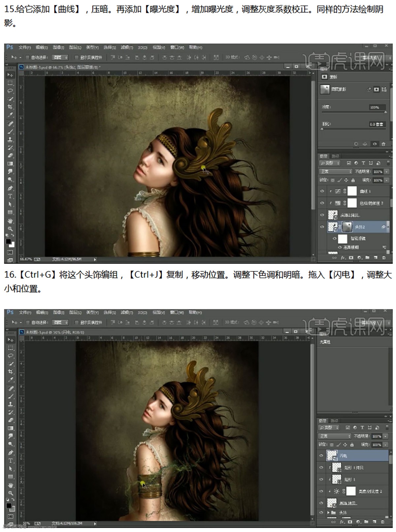Select the Lasso tool in upper screenshot
This screenshot has height=532, width=396.
coord(10,91)
